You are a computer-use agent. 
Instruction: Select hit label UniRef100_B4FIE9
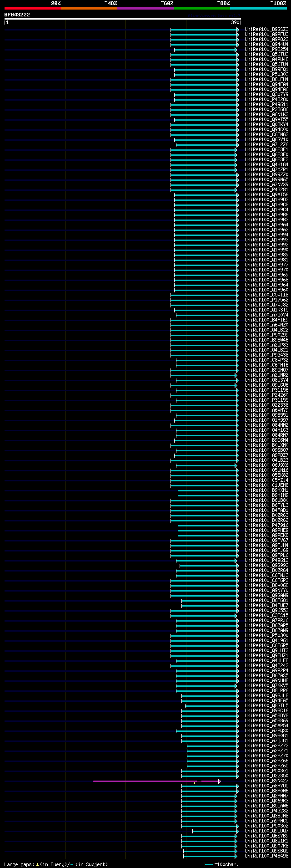tap(266, 320)
